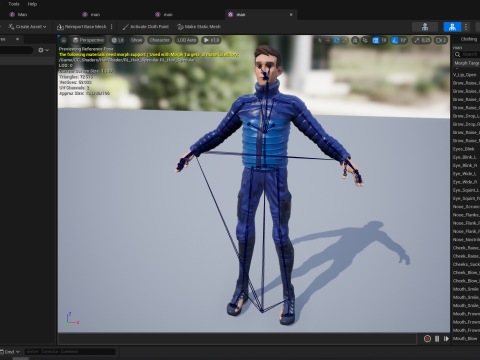This screenshot has width=480, height=360.
Task: Open the Cmd console type dropdown
Action: (x=10, y=352)
